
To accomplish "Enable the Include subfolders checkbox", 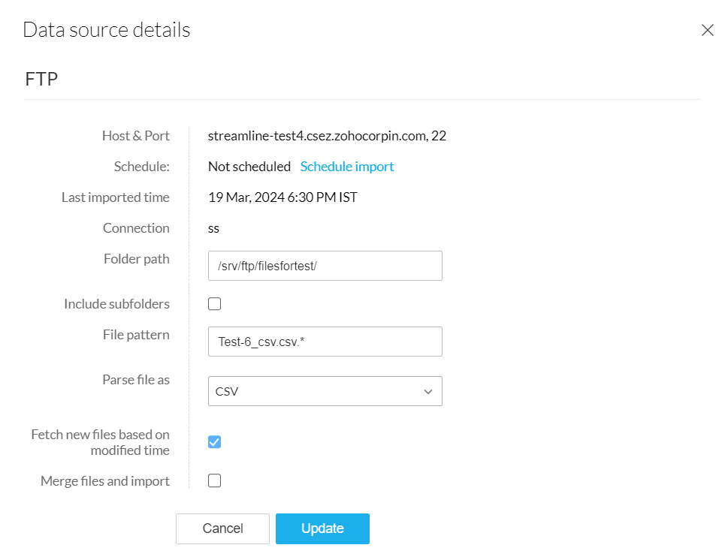I will coord(214,304).
